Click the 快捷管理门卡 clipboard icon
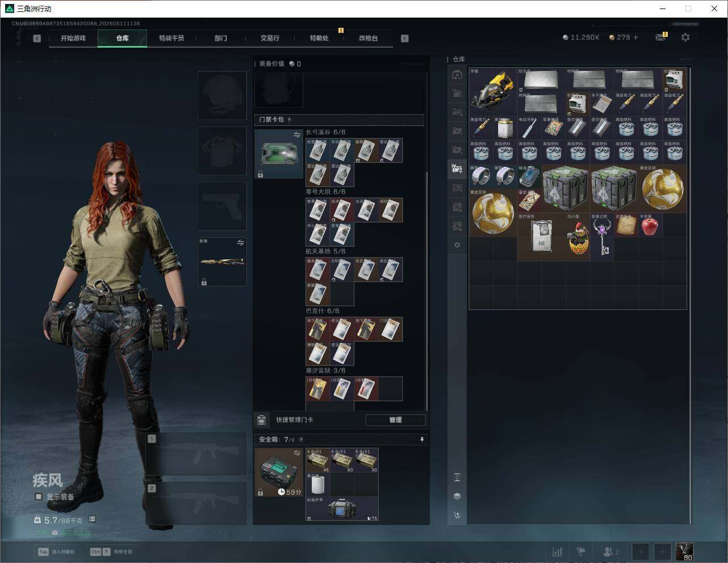The width and height of the screenshot is (728, 563). (262, 420)
